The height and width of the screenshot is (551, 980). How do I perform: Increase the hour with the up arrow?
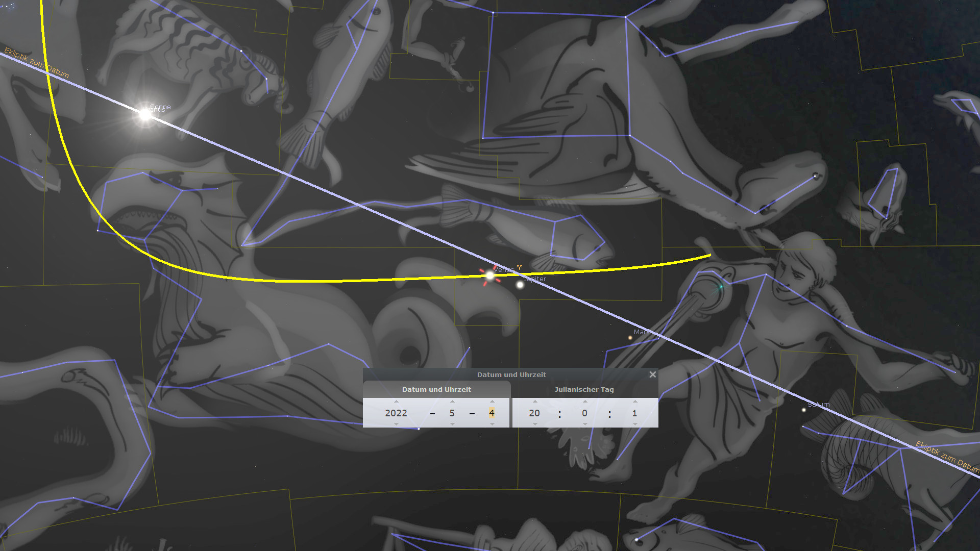tap(534, 402)
